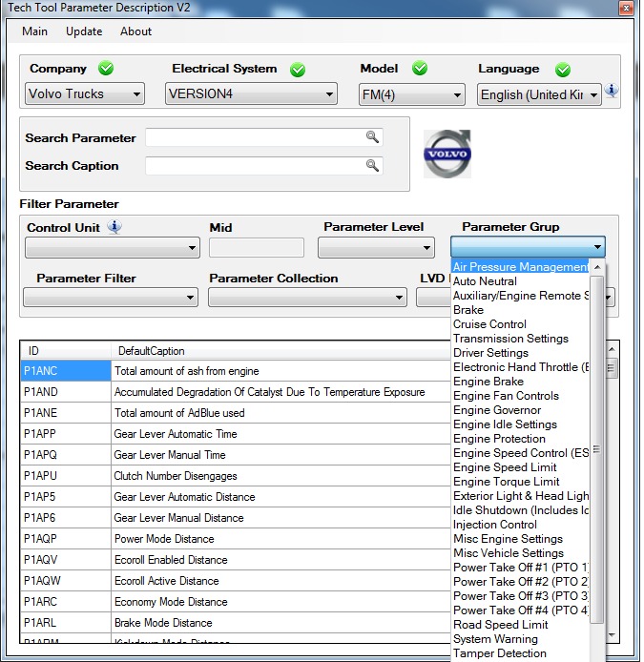Click the ID column header
644x662 pixels.
[x=66, y=351]
